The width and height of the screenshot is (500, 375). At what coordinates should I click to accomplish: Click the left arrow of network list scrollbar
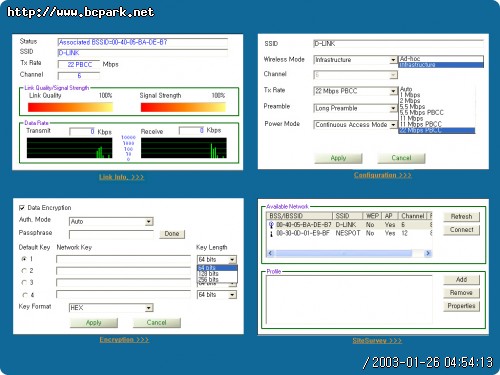pos(270,253)
